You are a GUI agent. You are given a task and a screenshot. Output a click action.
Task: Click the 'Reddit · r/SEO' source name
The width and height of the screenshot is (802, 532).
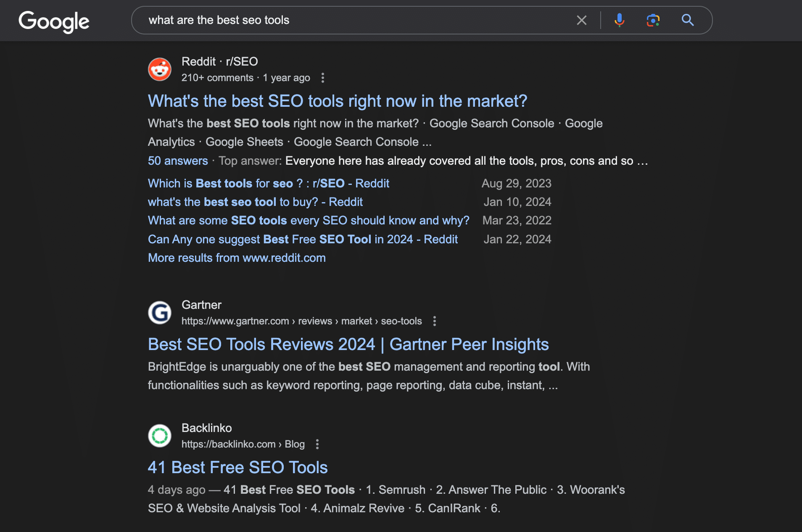[x=220, y=62]
